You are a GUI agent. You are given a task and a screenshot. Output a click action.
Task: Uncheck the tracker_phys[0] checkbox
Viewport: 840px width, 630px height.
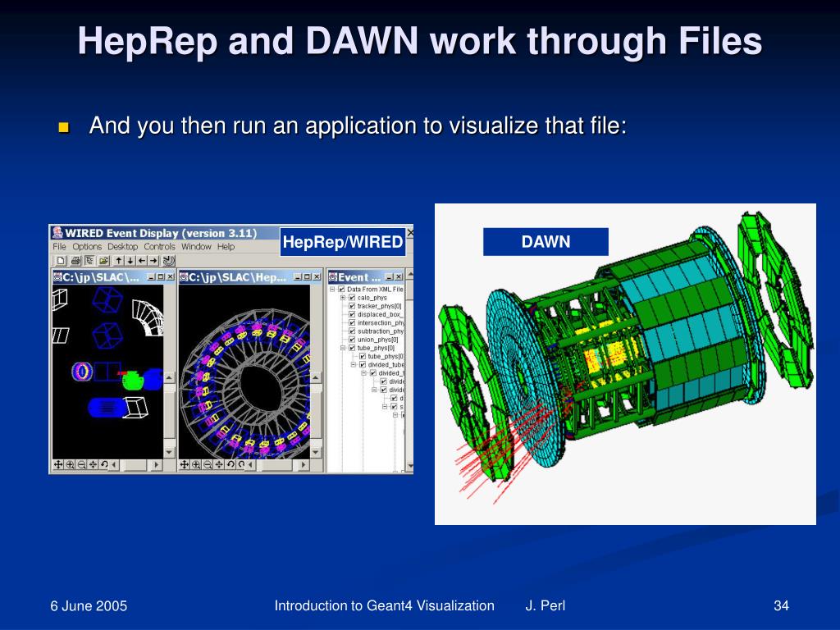tap(352, 306)
